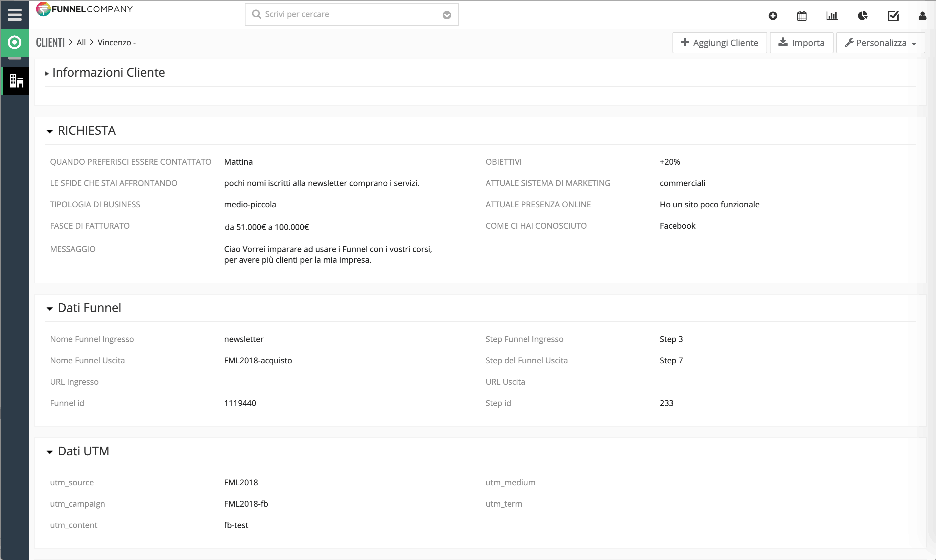Click the 'FML2018-acquisto' funnel uscita value

[x=258, y=360]
